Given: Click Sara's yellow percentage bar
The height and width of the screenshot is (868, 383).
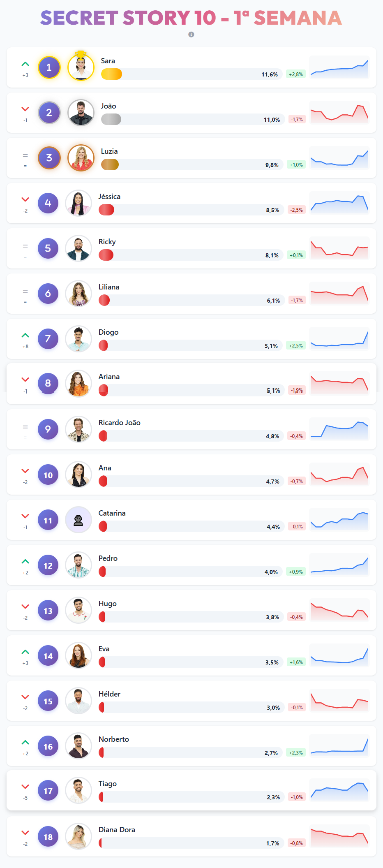Looking at the screenshot, I should [111, 74].
